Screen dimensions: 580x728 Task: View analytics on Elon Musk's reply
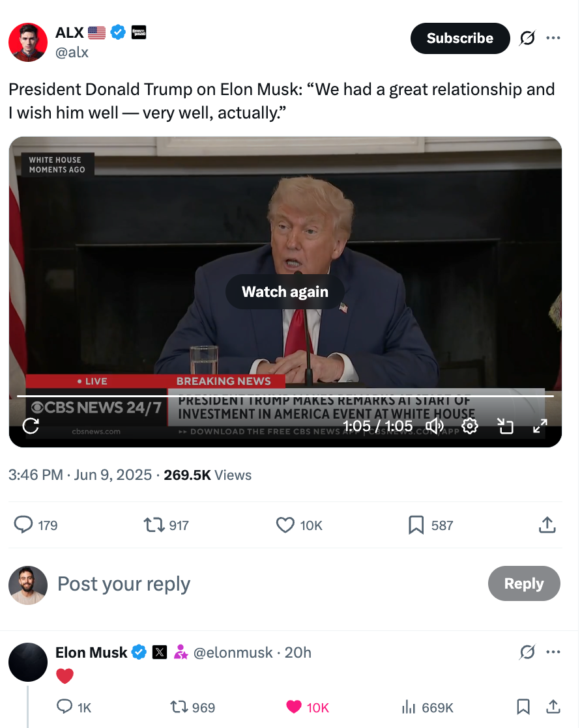[x=408, y=707]
